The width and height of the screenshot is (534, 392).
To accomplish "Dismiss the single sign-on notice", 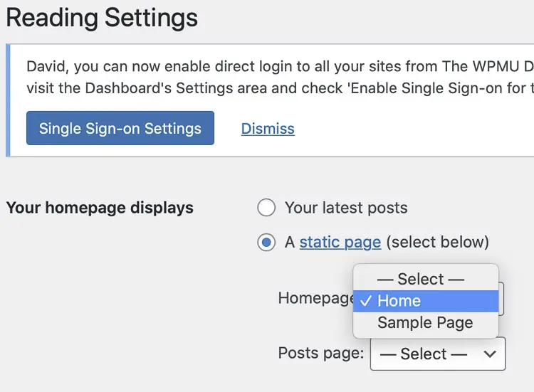I will 268,129.
